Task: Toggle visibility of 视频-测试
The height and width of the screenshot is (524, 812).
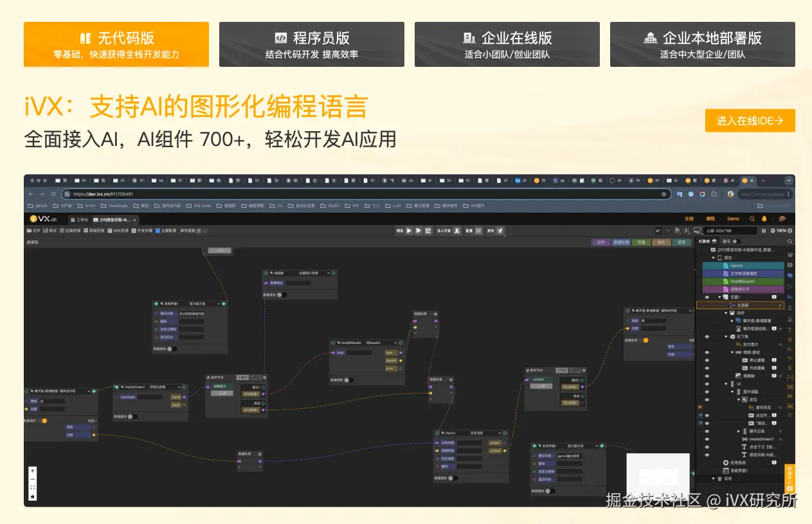Action: [707, 352]
